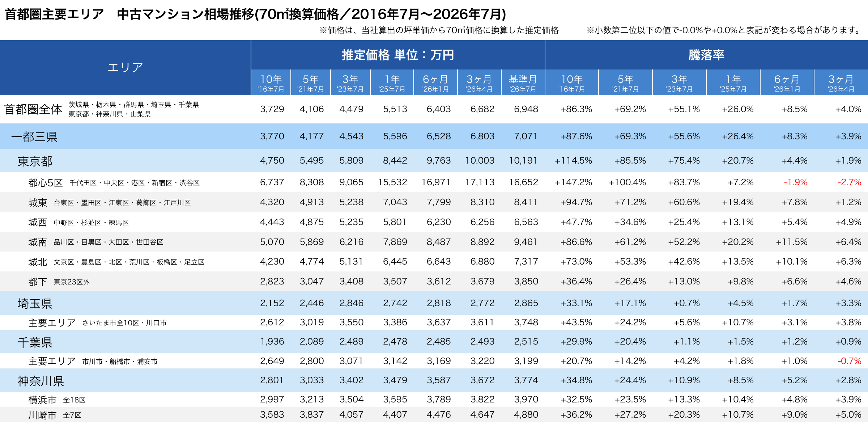Select the 7,071 price in 一都三県 row
Viewport: 868px width, 422px height.
pos(526,136)
